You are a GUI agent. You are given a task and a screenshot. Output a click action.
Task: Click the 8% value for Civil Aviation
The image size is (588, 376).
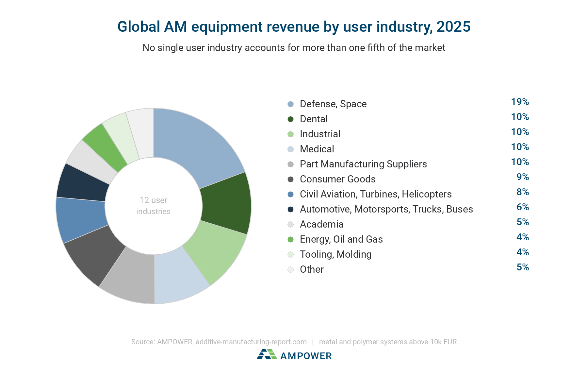pyautogui.click(x=523, y=192)
